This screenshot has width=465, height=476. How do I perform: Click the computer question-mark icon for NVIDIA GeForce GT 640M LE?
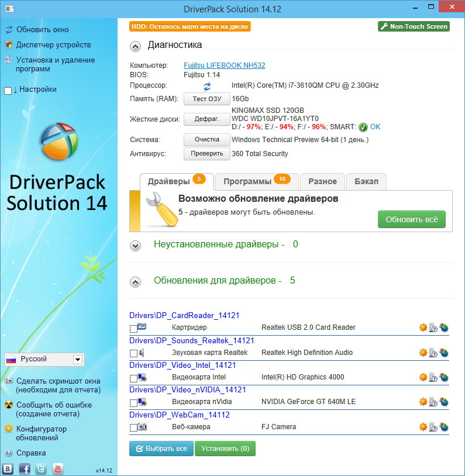[433, 402]
